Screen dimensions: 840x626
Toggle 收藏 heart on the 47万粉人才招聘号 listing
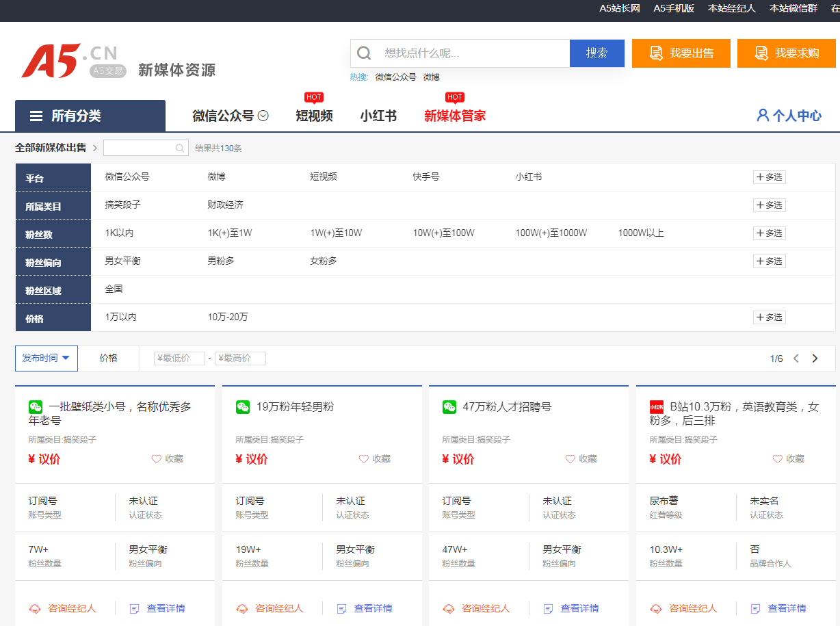click(x=570, y=459)
